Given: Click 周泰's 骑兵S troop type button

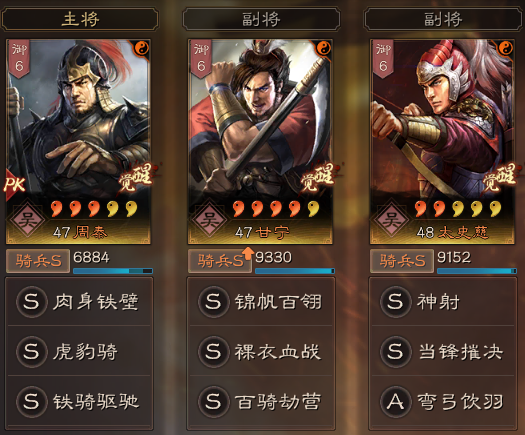Looking at the screenshot, I should (x=38, y=261).
